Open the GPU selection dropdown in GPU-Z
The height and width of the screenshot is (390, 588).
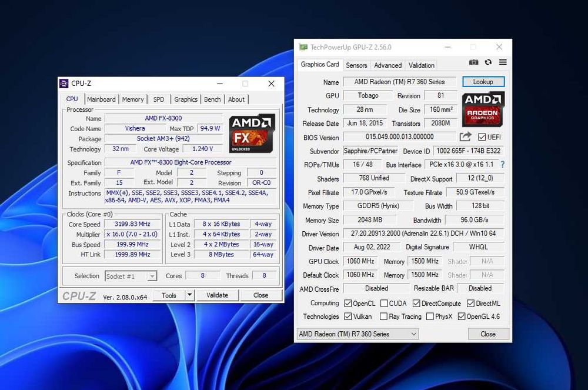[358, 334]
